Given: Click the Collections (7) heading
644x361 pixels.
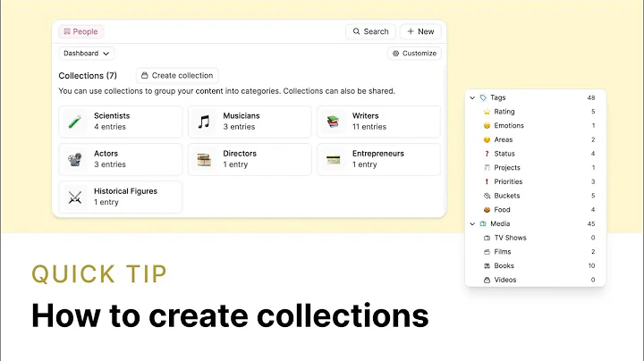Looking at the screenshot, I should pos(88,75).
